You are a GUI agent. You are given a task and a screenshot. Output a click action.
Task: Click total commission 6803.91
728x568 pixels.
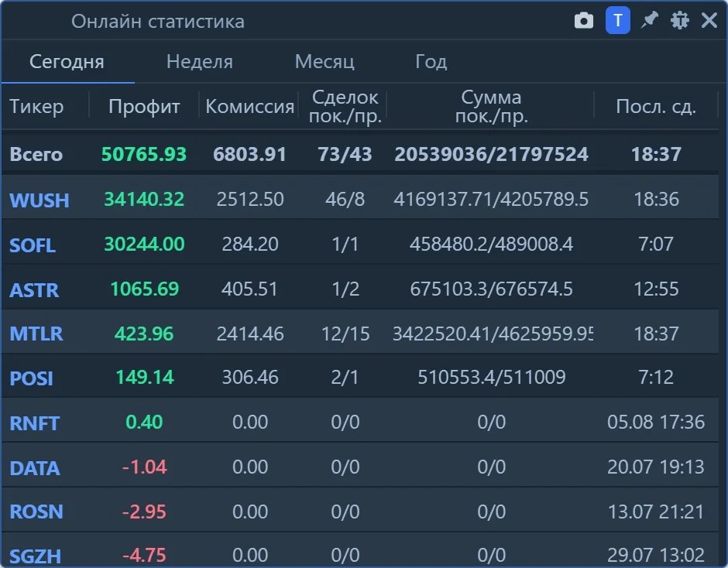250,154
